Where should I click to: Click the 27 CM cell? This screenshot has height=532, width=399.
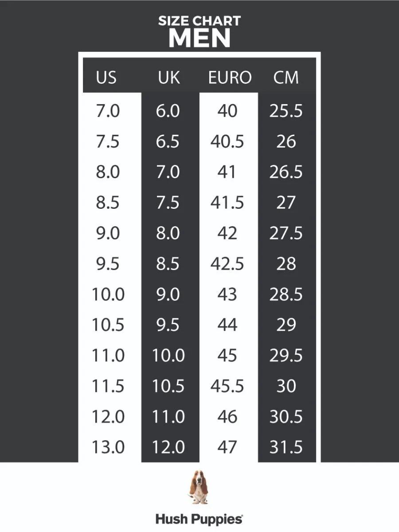(286, 202)
